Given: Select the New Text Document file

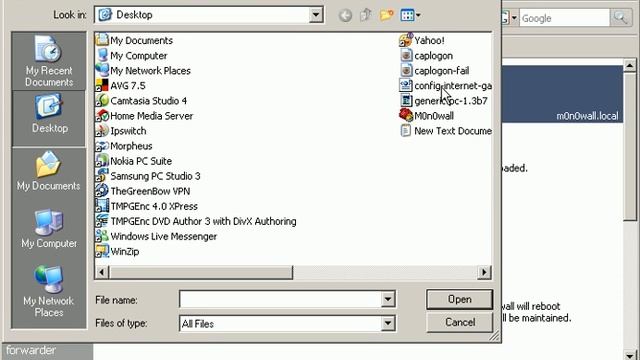Looking at the screenshot, I should 445,131.
